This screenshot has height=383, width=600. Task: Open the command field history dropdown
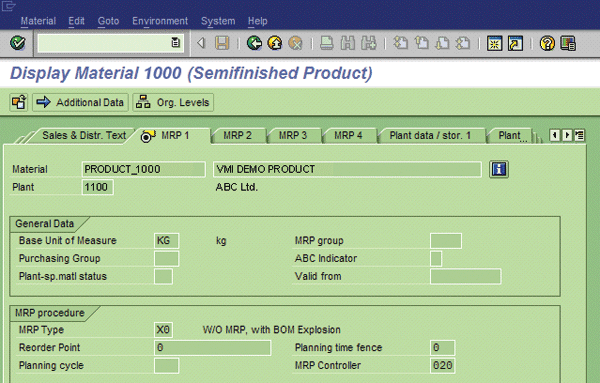175,42
